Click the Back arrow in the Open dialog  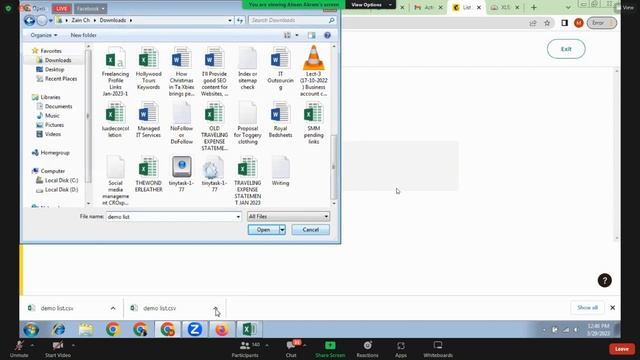29,20
